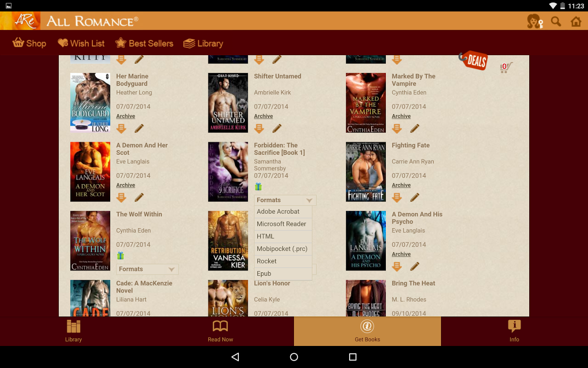Download Fighting Fate book
The width and height of the screenshot is (588, 368).
coord(397,197)
